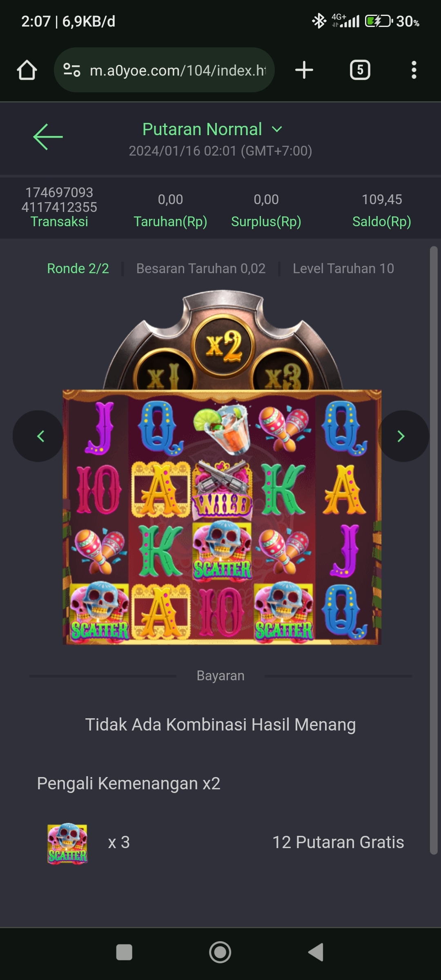Expand the Putaran Normal dropdown chevron
441x980 pixels.
277,129
